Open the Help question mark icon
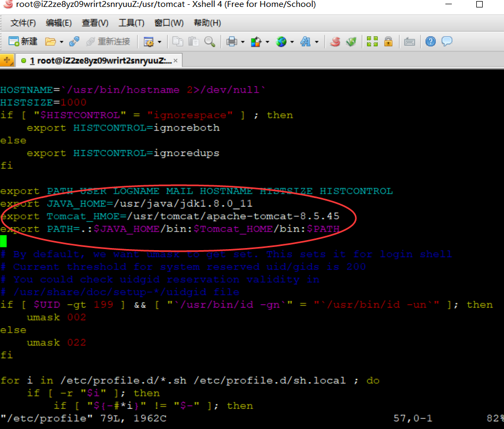The image size is (504, 429). click(x=430, y=42)
